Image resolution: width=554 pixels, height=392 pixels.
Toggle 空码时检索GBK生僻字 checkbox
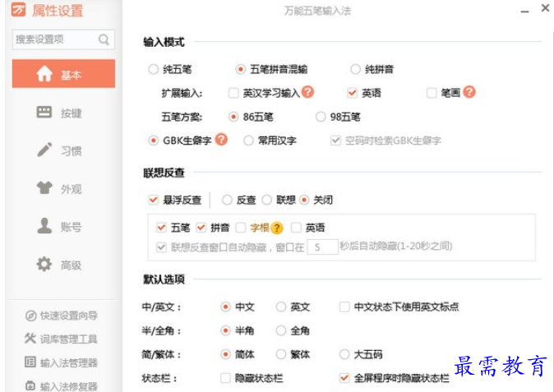335,141
